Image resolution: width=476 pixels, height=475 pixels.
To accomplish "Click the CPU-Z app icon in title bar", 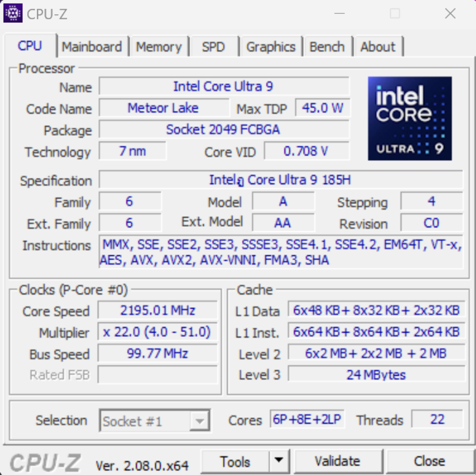I will point(12,13).
